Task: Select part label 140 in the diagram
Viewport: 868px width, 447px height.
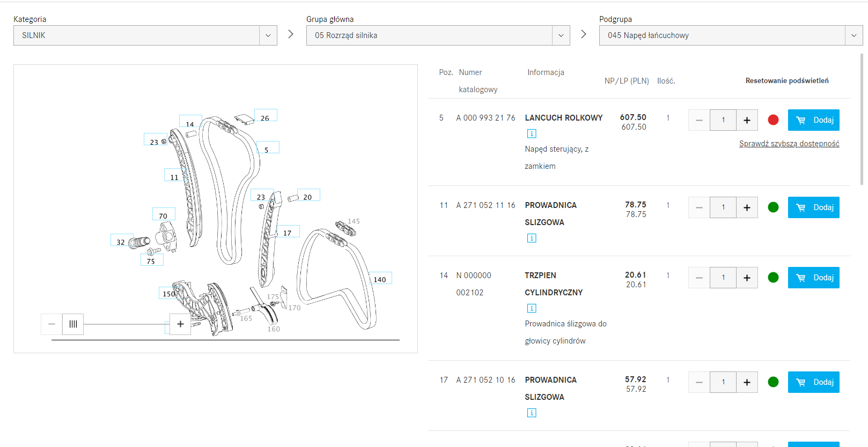Action: 380,279
